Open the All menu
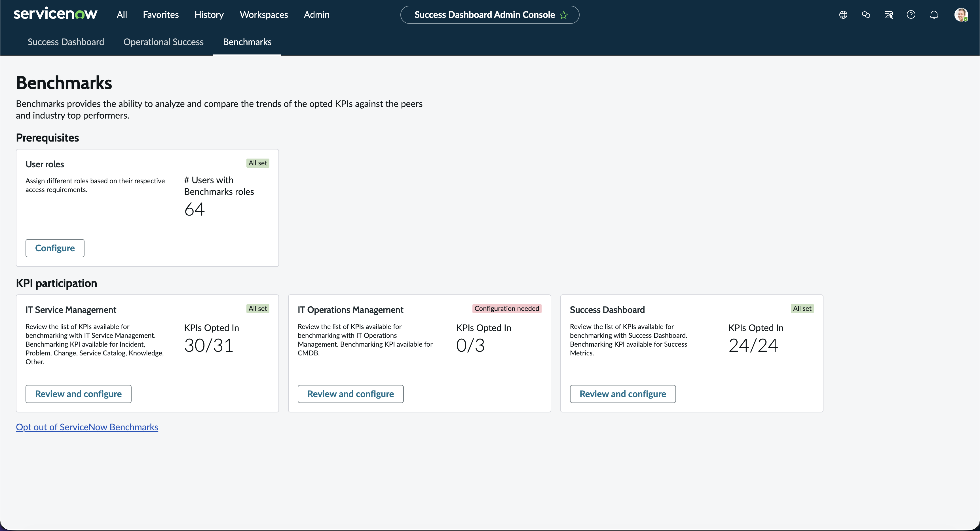980x531 pixels. coord(122,15)
